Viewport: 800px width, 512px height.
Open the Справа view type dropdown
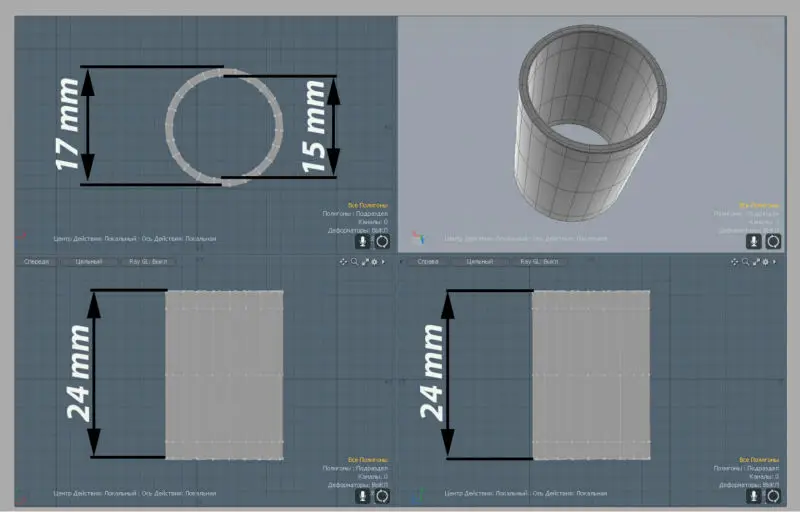point(428,262)
